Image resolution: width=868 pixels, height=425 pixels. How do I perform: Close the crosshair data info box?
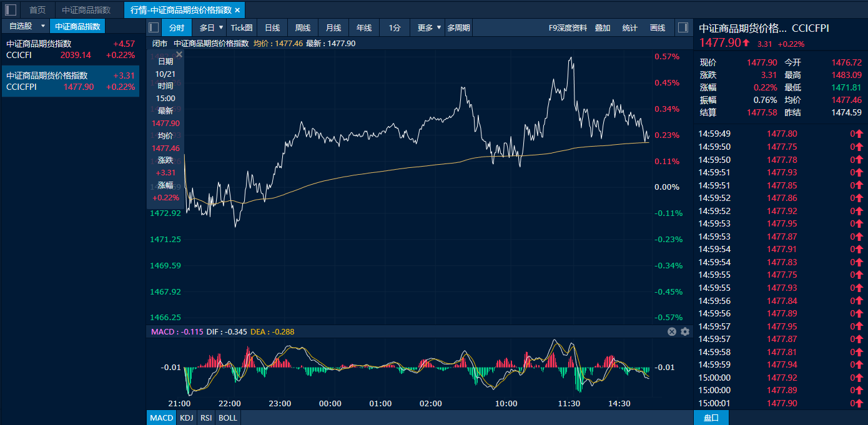pos(179,55)
